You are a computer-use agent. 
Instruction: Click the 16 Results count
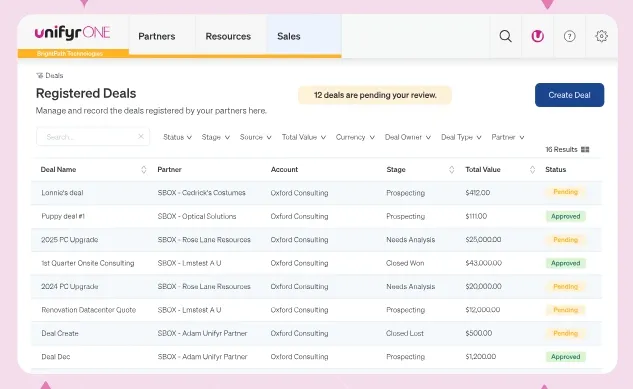coord(561,149)
